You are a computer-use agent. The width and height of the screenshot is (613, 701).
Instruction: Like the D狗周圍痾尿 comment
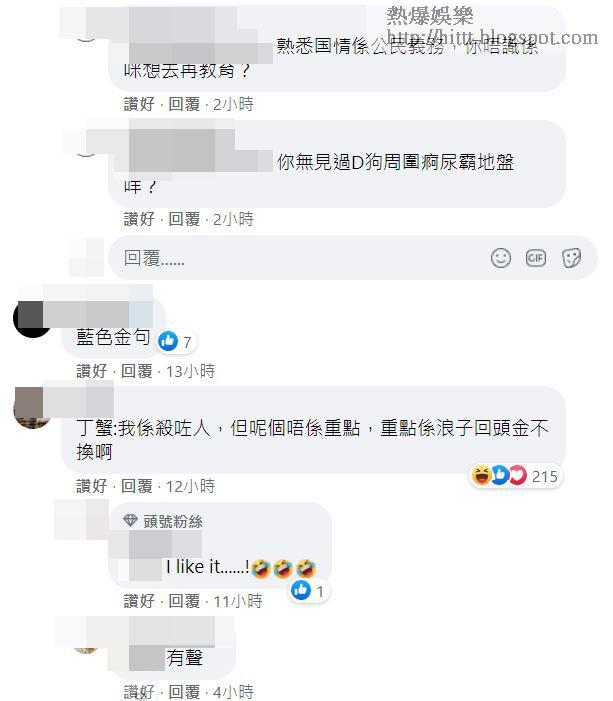pos(139,219)
